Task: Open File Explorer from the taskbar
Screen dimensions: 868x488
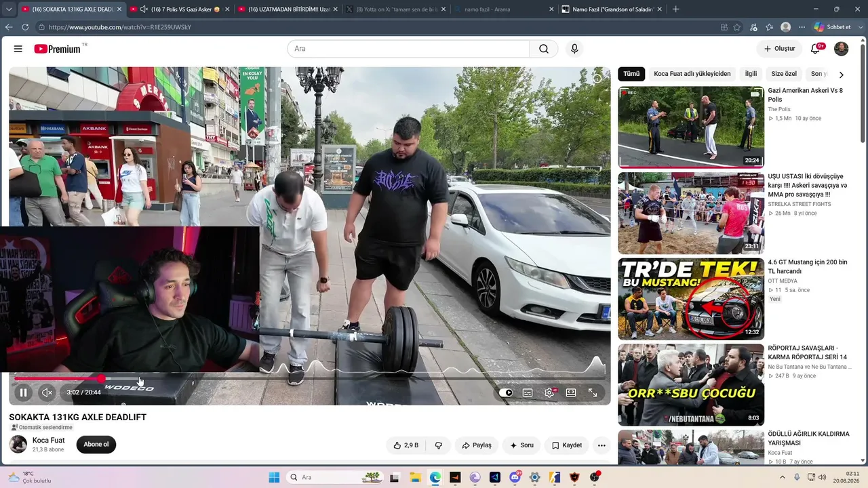Action: (414, 477)
